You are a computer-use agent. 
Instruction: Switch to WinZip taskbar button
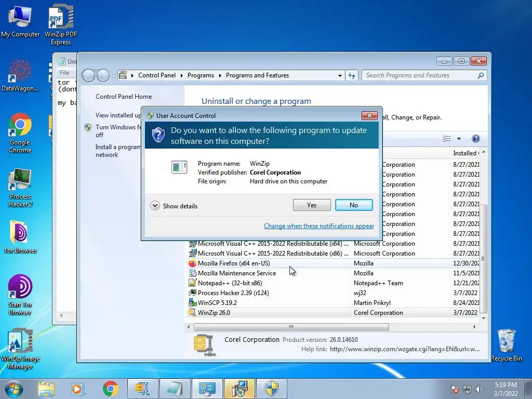pos(143,389)
